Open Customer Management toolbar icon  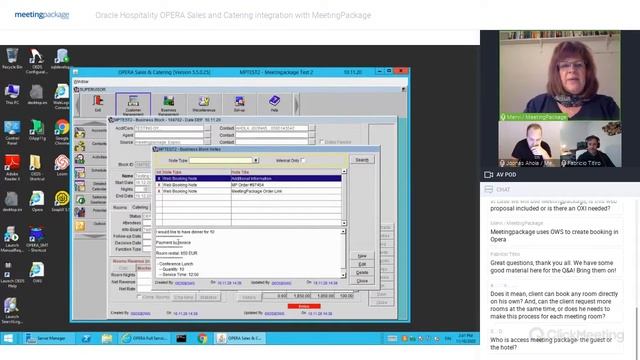133,104
